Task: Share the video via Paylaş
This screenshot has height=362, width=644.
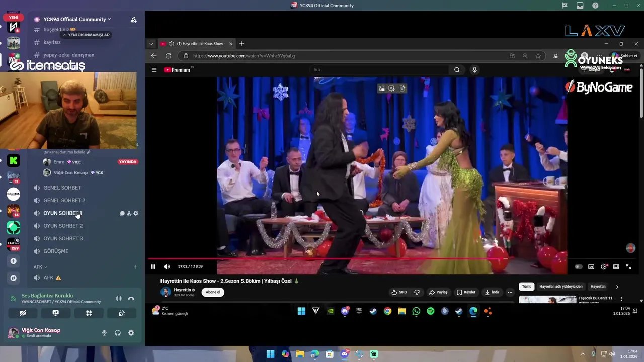Action: coord(438,292)
